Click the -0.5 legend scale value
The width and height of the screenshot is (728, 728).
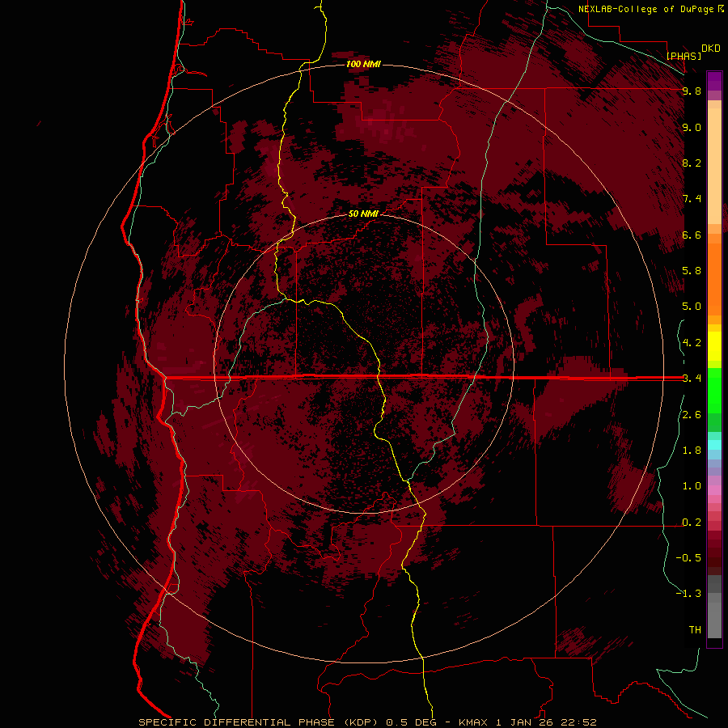[x=688, y=558]
